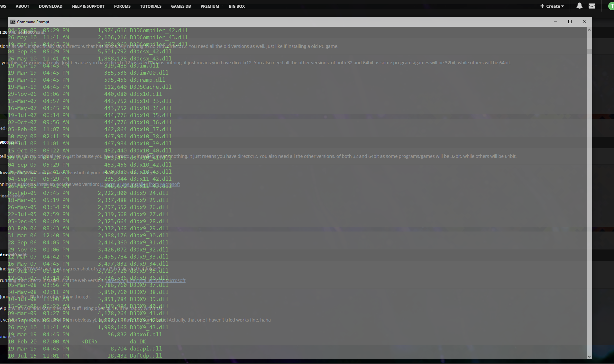Open the TUTORIALS menu item
This screenshot has width=614, height=364.
(x=151, y=6)
